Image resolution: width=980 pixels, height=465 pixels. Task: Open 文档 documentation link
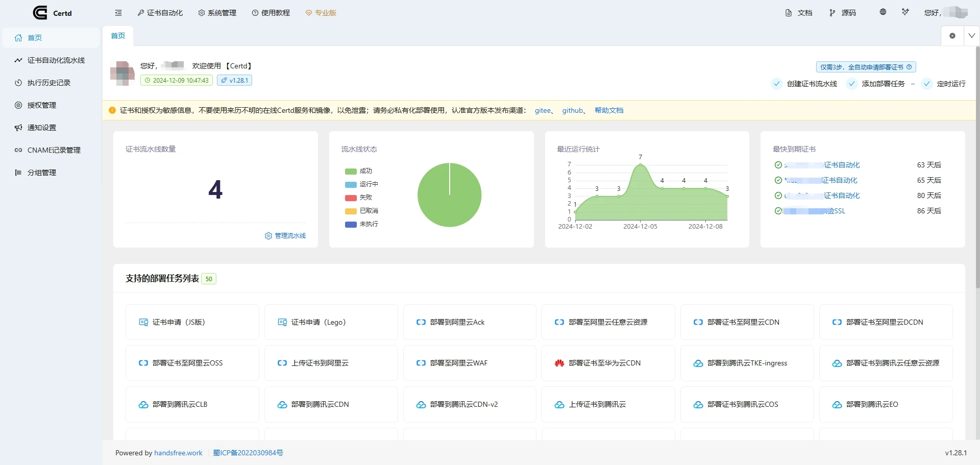[799, 13]
